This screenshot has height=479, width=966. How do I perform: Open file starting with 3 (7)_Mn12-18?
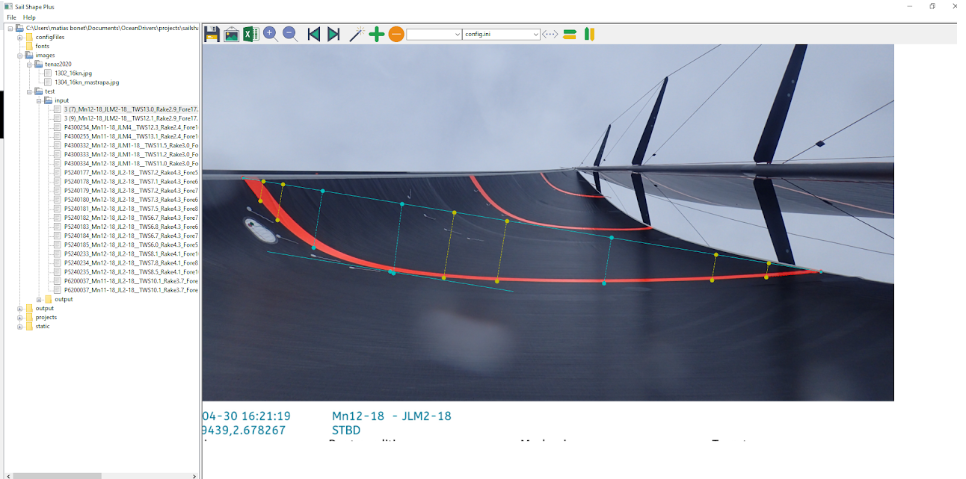(130, 109)
